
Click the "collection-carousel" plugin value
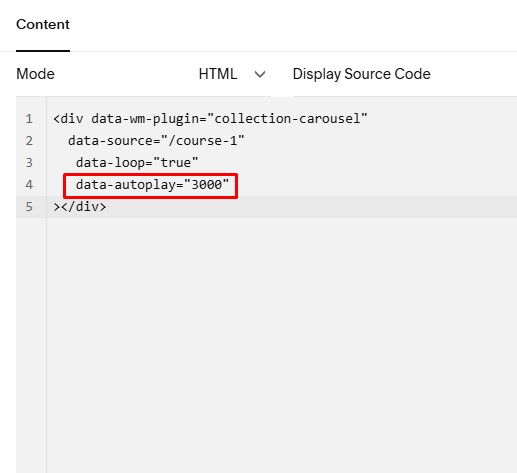(x=287, y=119)
